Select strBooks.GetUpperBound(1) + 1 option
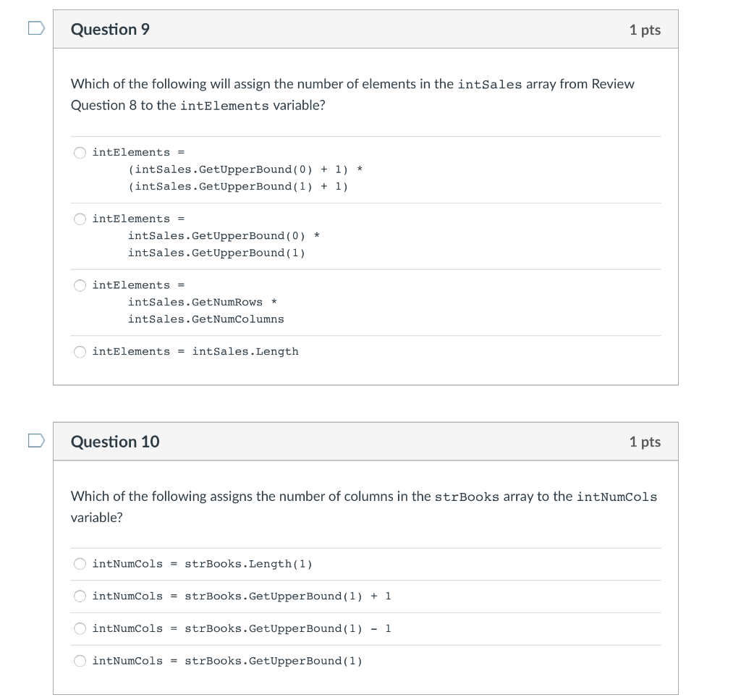Image resolution: width=741 pixels, height=700 pixels. 80,596
